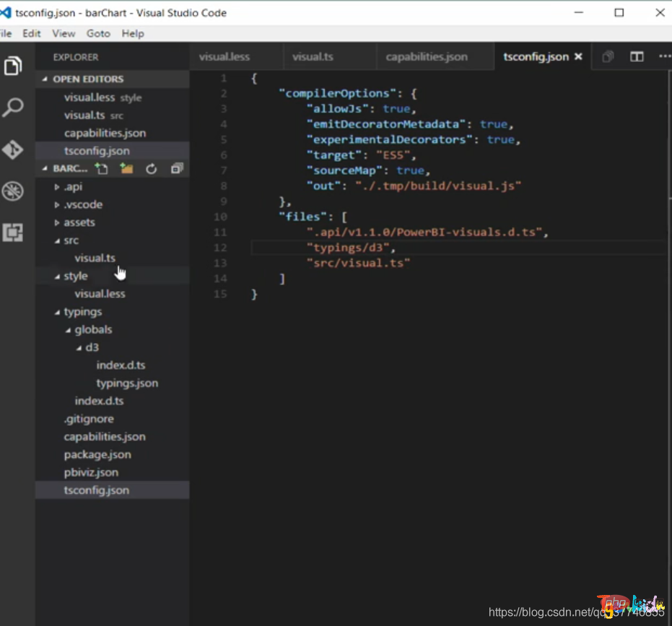
Task: Click the "experimentalDecorators" key
Action: tap(389, 139)
